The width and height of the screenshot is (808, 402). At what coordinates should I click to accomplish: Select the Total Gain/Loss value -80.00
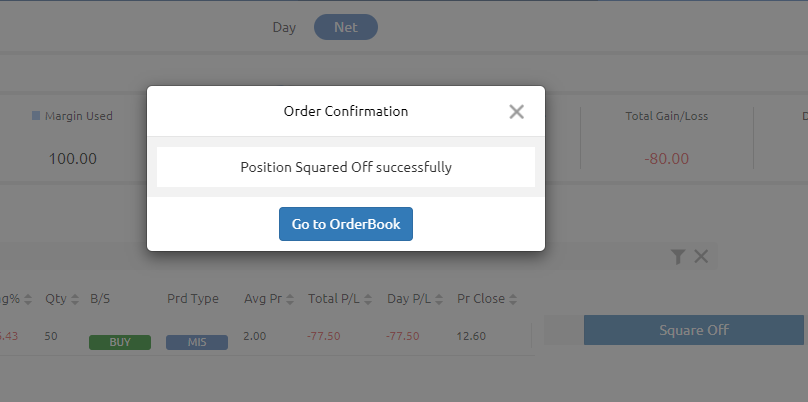667,159
